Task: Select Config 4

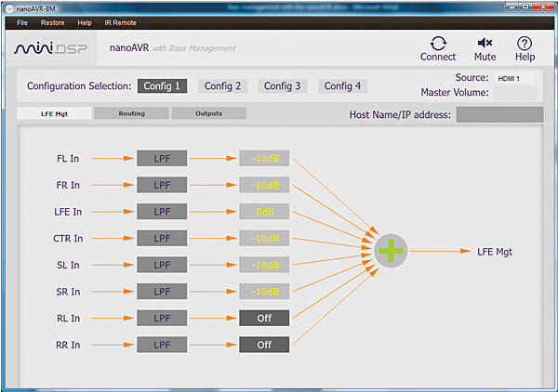Action: click(342, 86)
